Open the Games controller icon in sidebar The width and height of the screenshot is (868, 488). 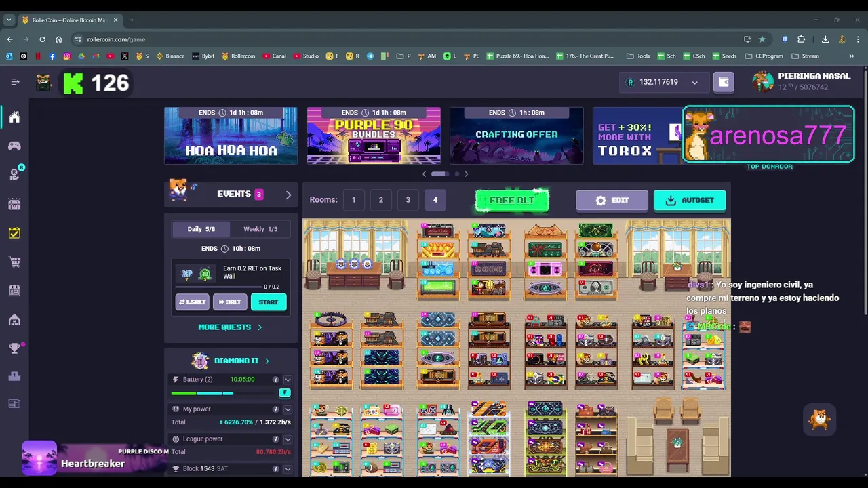14,146
